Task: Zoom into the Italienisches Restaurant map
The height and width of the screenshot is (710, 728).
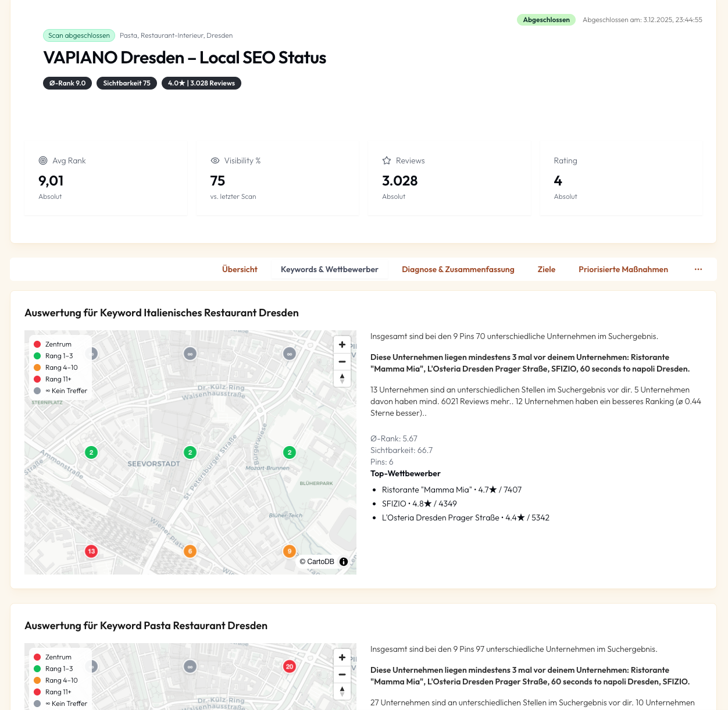Action: tap(342, 344)
